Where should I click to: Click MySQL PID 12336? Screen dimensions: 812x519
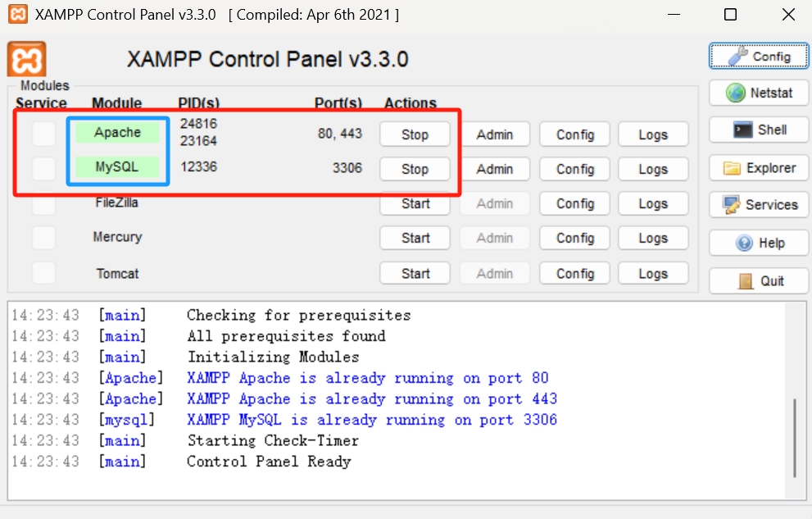click(198, 166)
